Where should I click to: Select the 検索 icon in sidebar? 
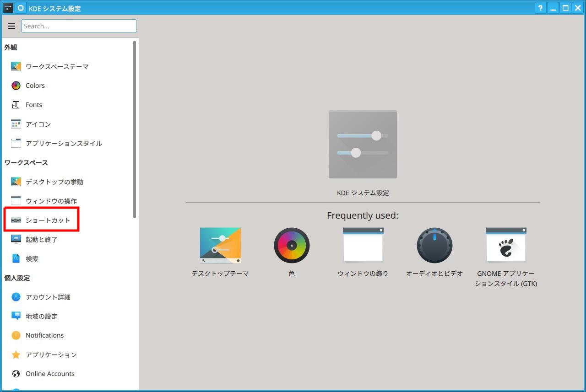point(16,258)
